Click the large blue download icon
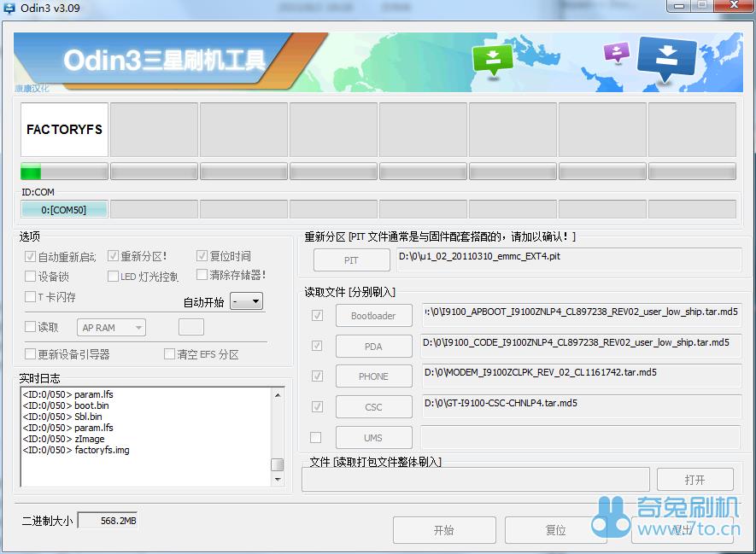 click(x=667, y=57)
